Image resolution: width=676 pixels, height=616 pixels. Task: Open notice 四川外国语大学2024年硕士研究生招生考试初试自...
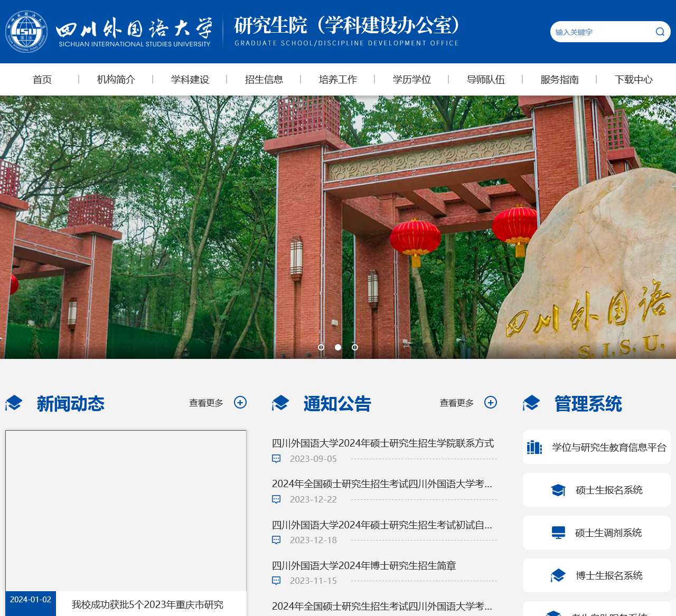pyautogui.click(x=382, y=525)
